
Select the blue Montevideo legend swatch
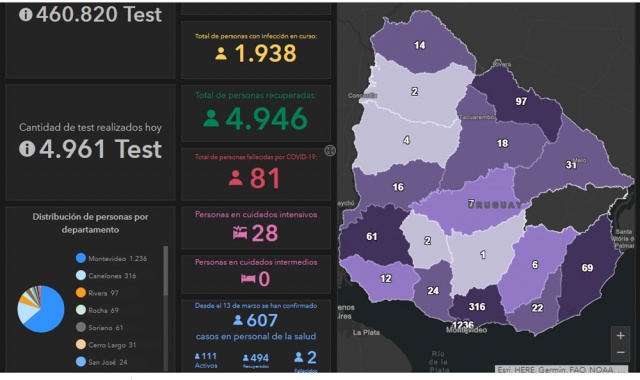tap(81, 258)
